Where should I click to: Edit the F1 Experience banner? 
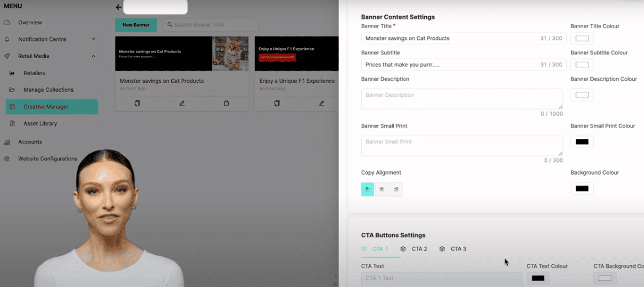click(321, 103)
